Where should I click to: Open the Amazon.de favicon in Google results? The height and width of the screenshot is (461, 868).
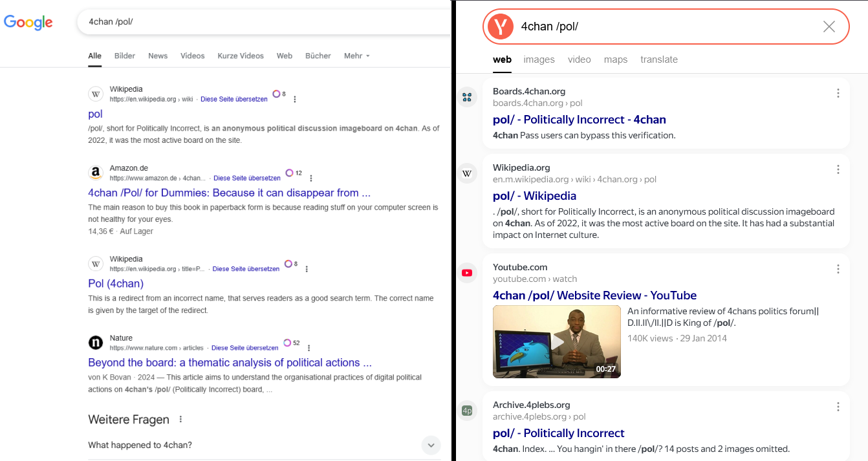(x=96, y=173)
